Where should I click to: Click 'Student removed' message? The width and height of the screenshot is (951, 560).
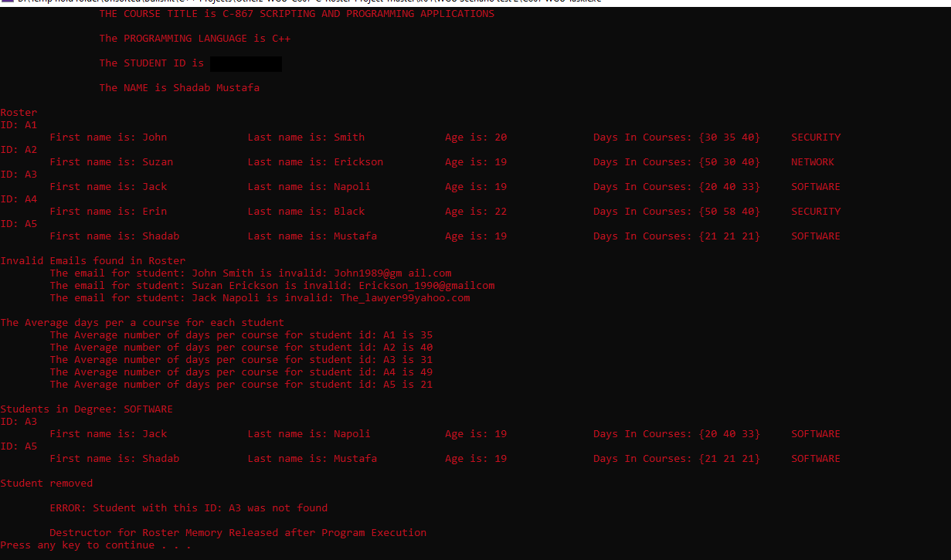46,484
